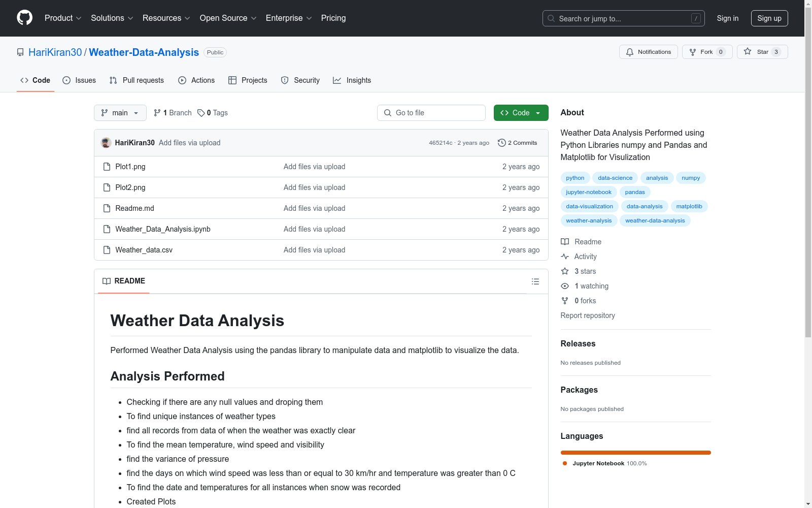Click the slash shortcut key icon in search

[x=696, y=18]
